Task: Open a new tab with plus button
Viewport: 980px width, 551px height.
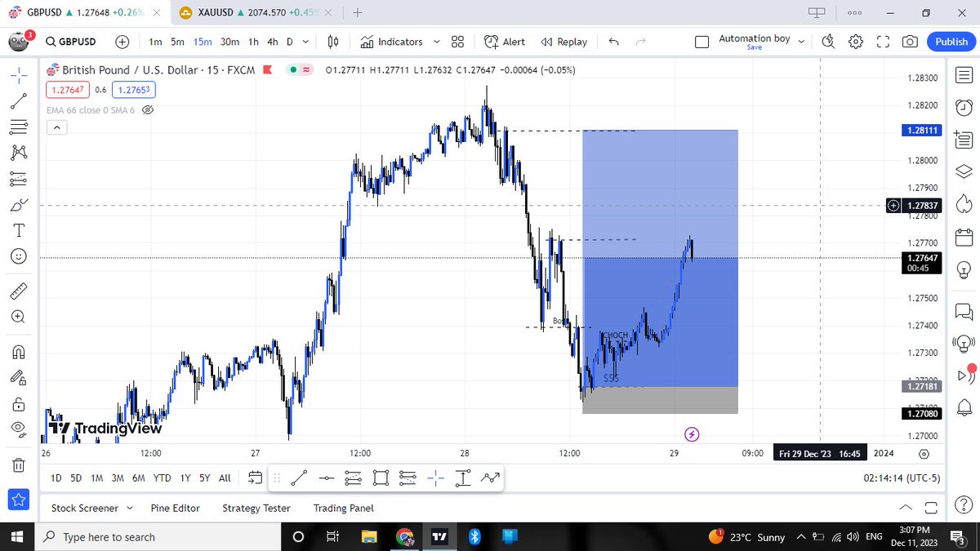Action: click(358, 12)
